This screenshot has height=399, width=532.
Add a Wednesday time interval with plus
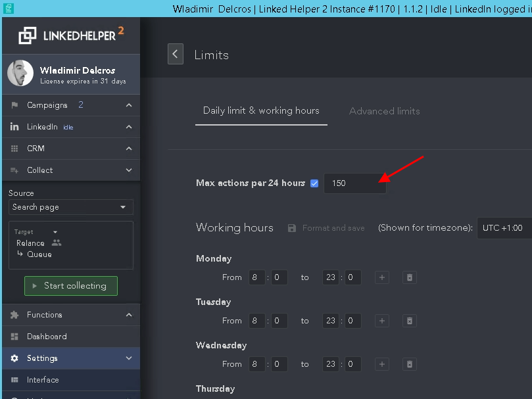coord(381,364)
